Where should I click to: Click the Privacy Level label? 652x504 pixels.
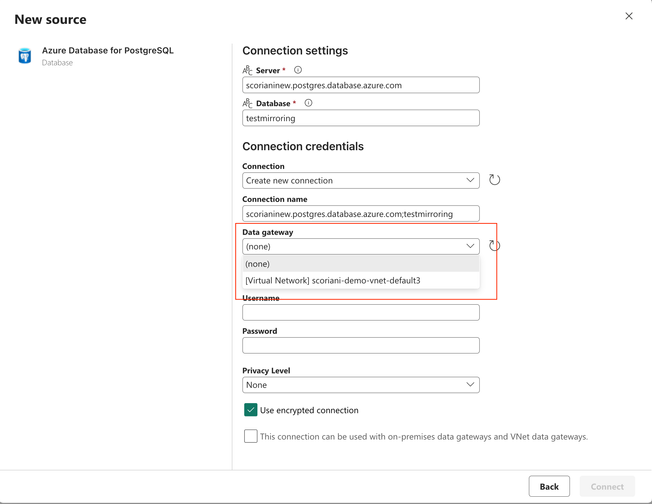266,370
